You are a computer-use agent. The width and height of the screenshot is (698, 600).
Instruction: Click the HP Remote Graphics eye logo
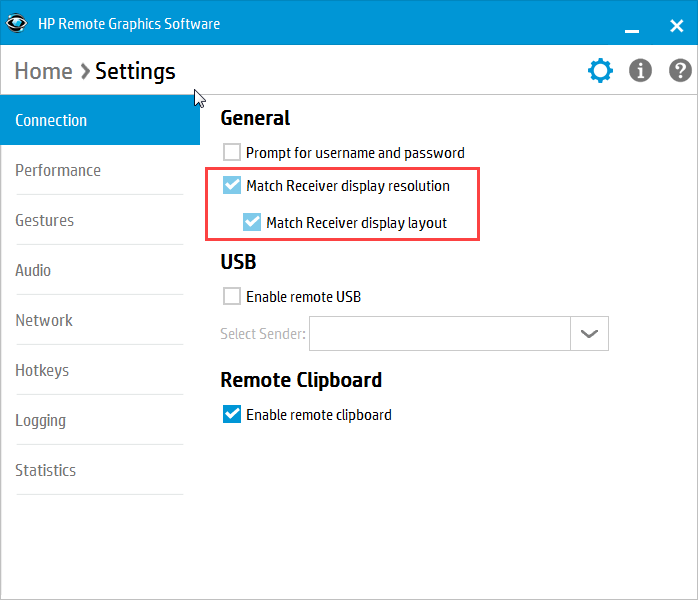coord(17,23)
